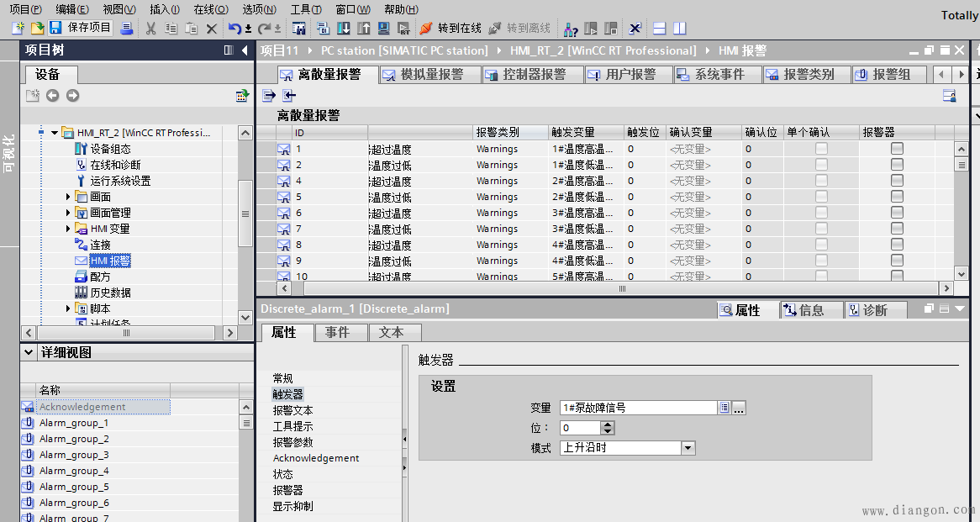Click the undo arrow icon
980x522 pixels.
pos(234,29)
